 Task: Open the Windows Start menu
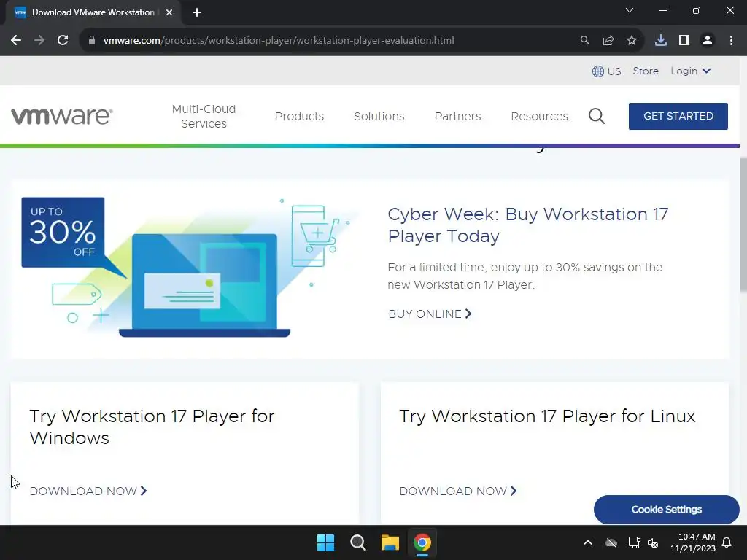coord(326,542)
